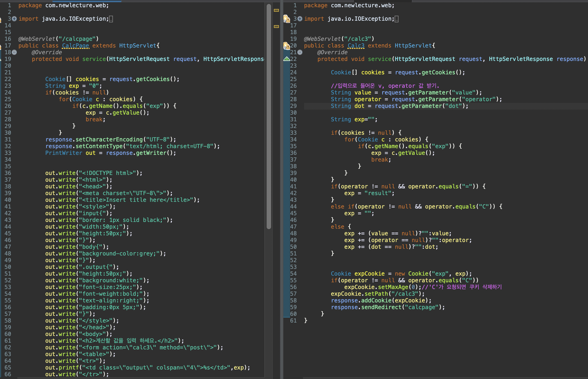Image resolution: width=588 pixels, height=379 pixels.
Task: Expand folded imports in CalcPage editor
Action: (15, 19)
